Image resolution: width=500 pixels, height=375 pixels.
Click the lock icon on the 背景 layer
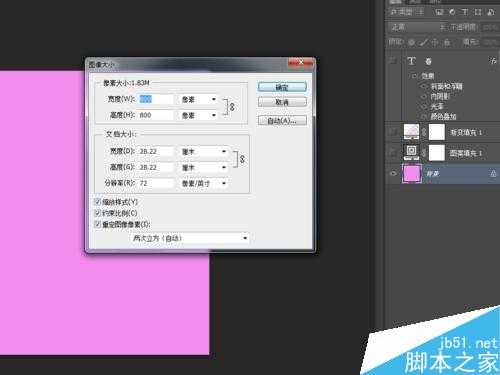[493, 173]
